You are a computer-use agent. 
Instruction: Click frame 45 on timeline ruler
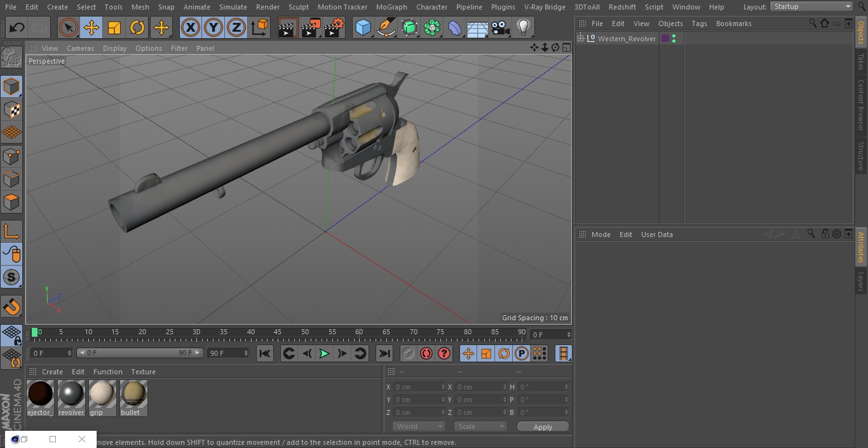coord(278,332)
